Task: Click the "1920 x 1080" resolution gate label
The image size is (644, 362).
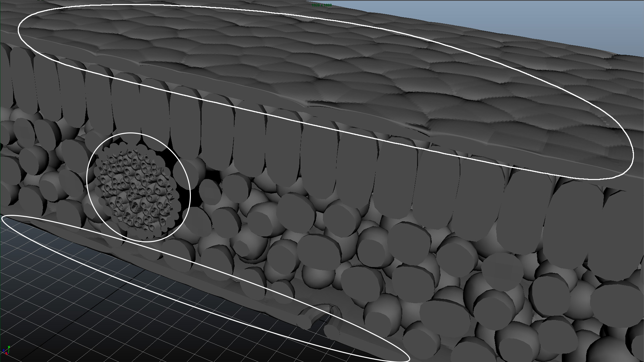Action: click(321, 5)
